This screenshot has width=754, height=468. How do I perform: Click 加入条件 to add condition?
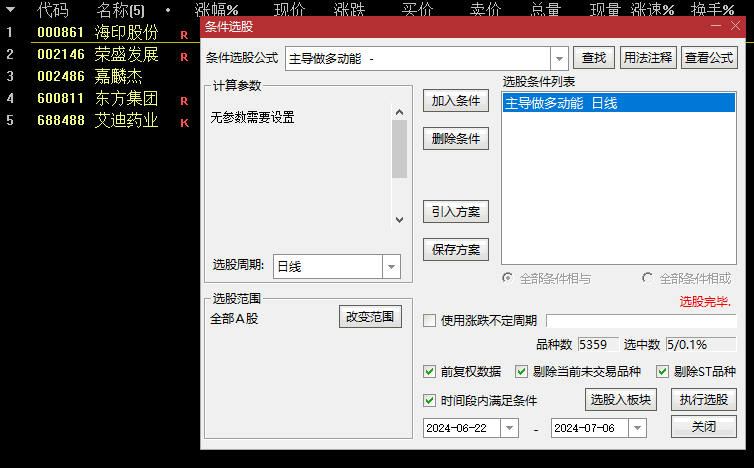(456, 101)
